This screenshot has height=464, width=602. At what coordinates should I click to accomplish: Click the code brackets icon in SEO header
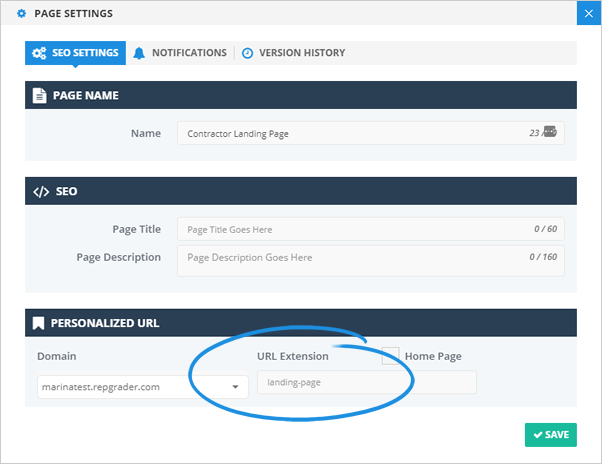(x=40, y=191)
